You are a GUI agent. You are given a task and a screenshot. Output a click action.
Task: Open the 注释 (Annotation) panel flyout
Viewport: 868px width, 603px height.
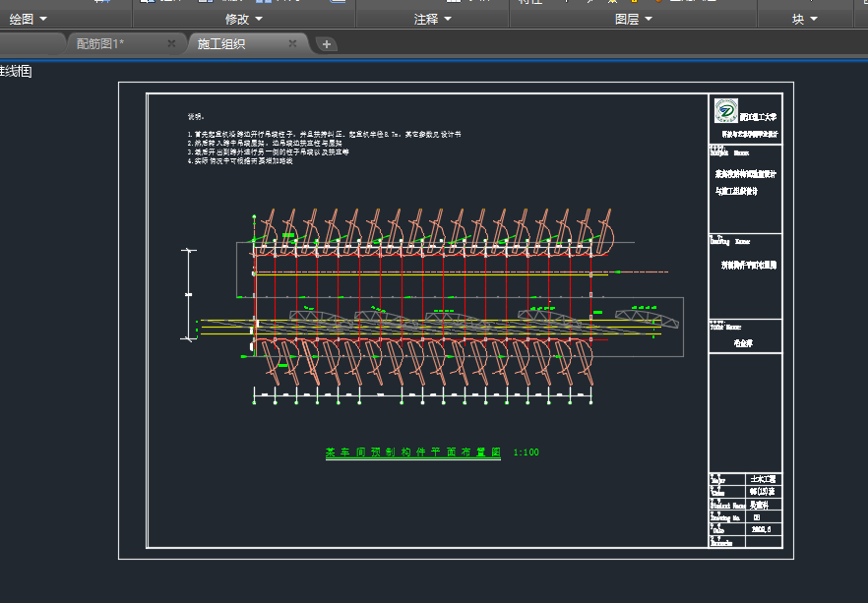[x=433, y=19]
